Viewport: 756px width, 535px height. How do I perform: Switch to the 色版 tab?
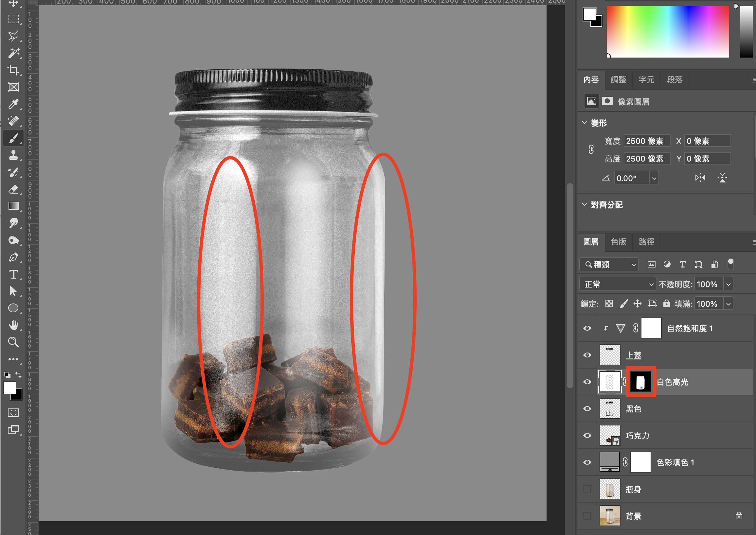click(x=619, y=242)
